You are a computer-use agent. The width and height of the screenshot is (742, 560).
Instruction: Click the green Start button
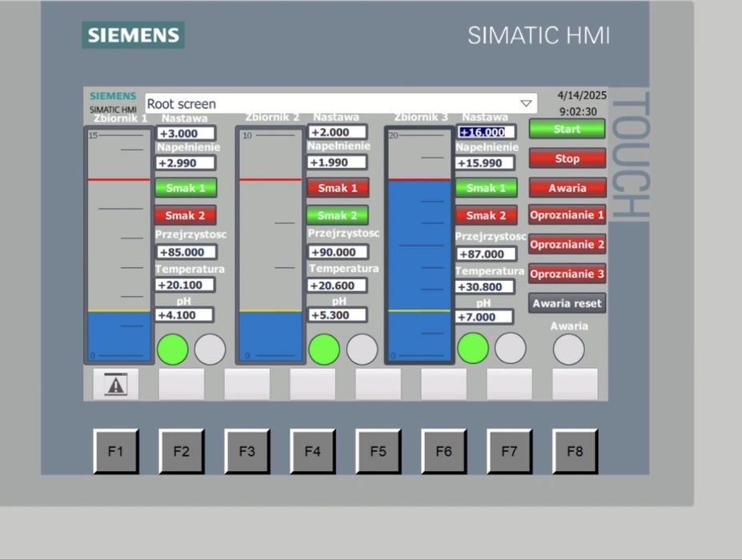click(x=567, y=129)
